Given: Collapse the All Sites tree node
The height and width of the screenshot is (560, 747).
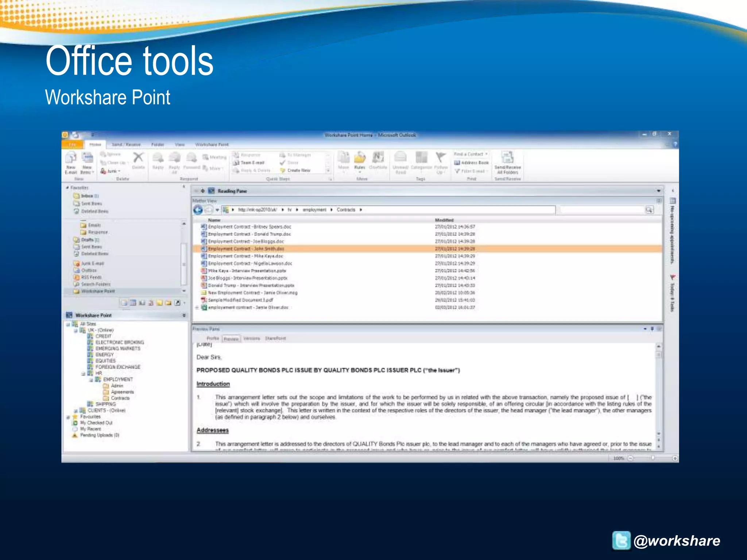Looking at the screenshot, I should point(68,324).
